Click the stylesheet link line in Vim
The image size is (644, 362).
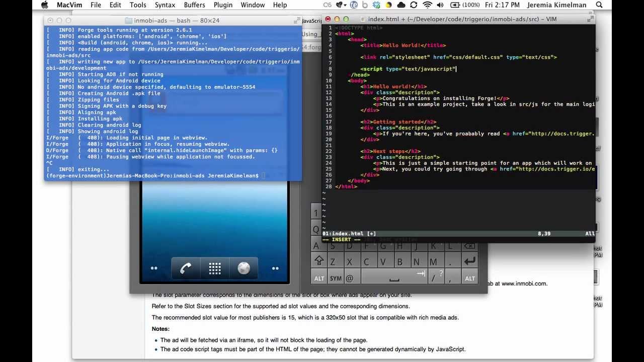[x=458, y=57]
